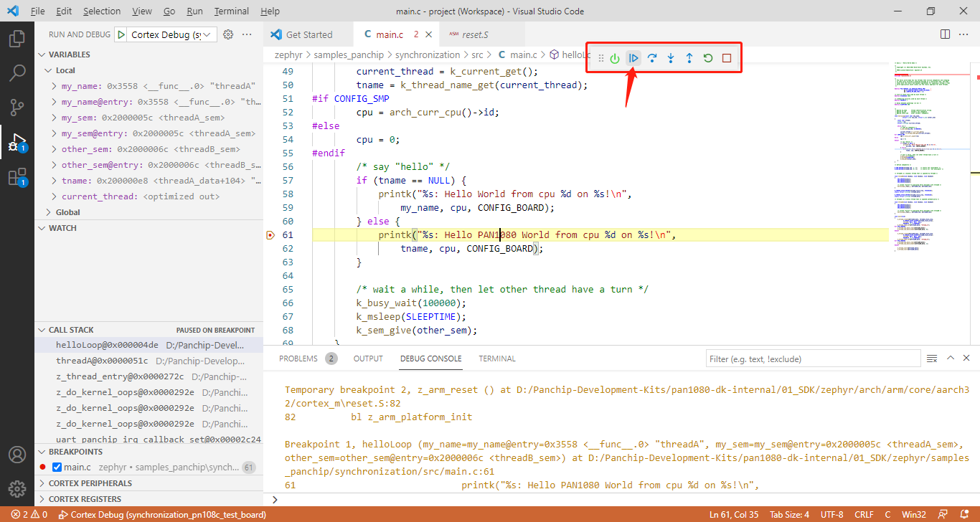The image size is (980, 522).
Task: Open the Terminal menu
Action: coord(232,11)
